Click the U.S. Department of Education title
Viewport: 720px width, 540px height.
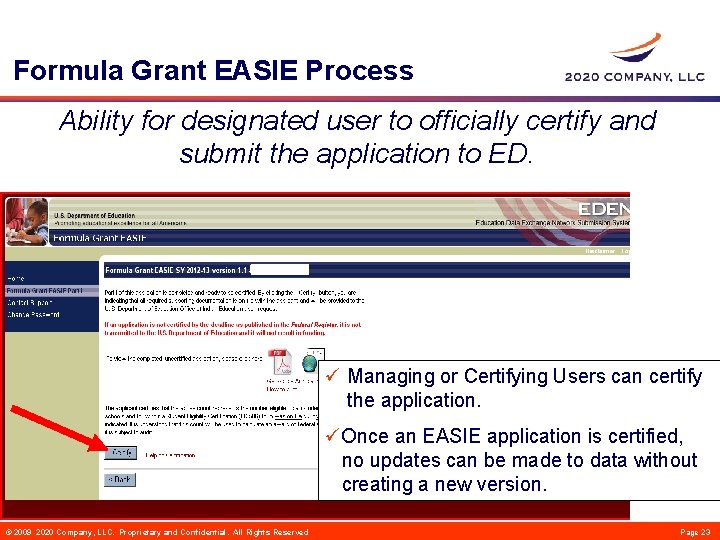(x=95, y=215)
